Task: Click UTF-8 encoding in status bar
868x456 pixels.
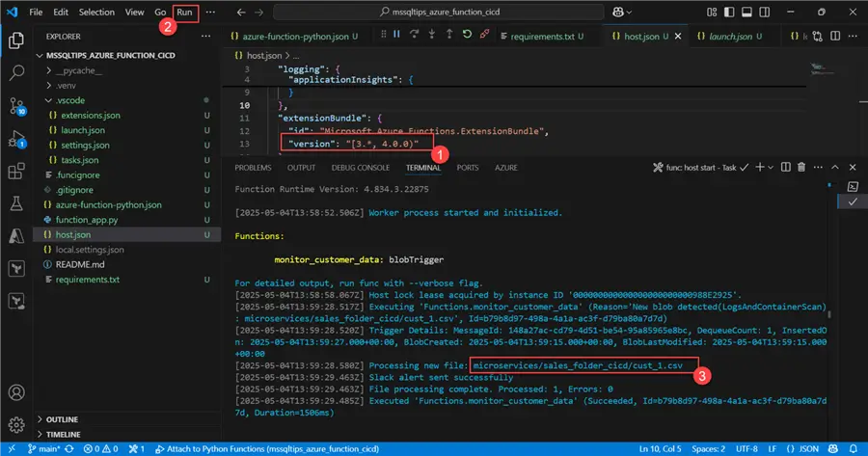Action: [x=746, y=449]
